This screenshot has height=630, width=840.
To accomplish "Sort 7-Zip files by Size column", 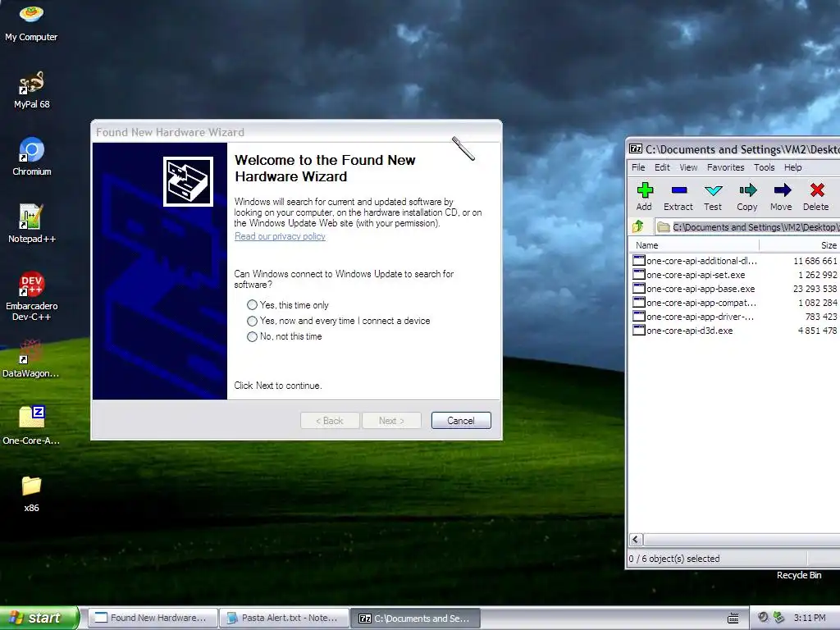I will pyautogui.click(x=800, y=244).
